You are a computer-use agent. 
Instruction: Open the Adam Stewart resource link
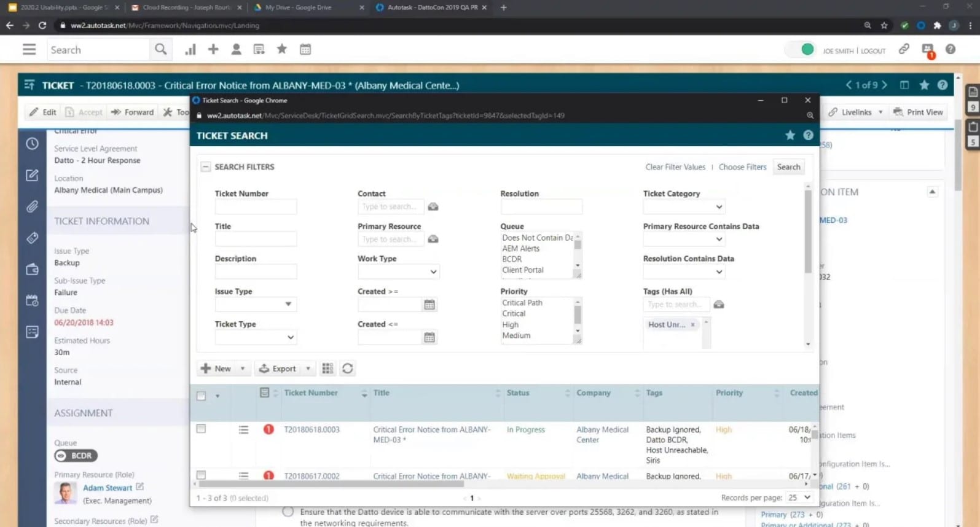tap(108, 488)
